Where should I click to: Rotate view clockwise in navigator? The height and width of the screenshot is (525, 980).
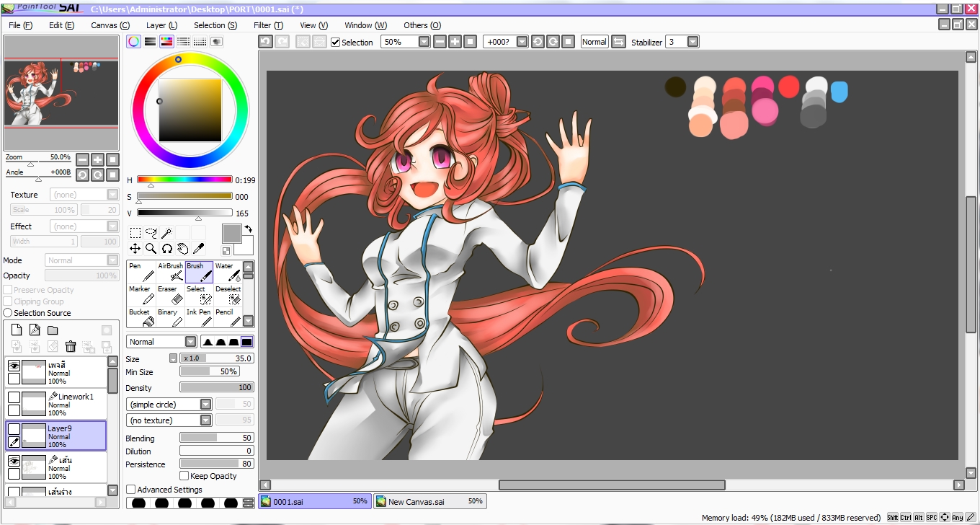point(98,175)
